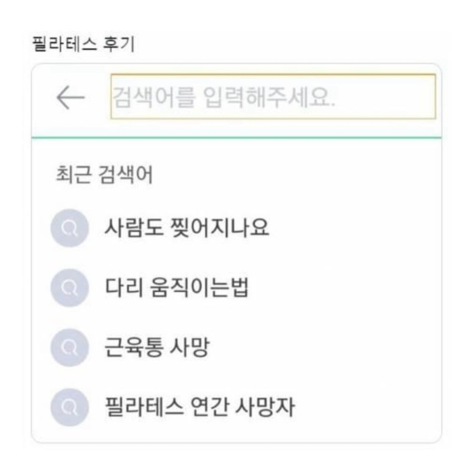Open the recent search 다리 움직이는법
This screenshot has width=476, height=476.
[176, 288]
